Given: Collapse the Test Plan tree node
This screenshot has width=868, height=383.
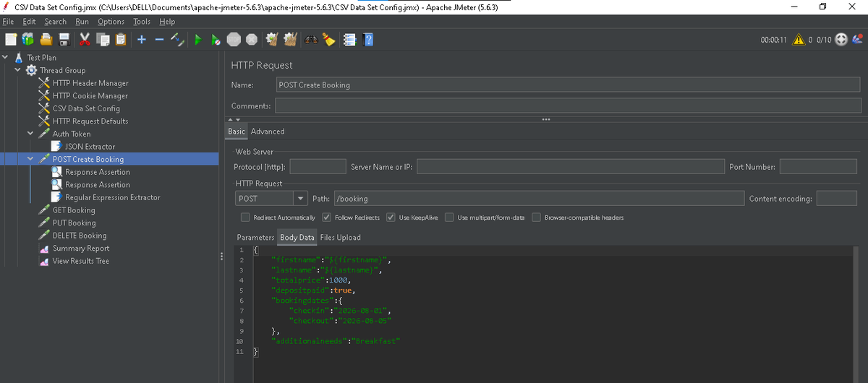Looking at the screenshot, I should 7,58.
